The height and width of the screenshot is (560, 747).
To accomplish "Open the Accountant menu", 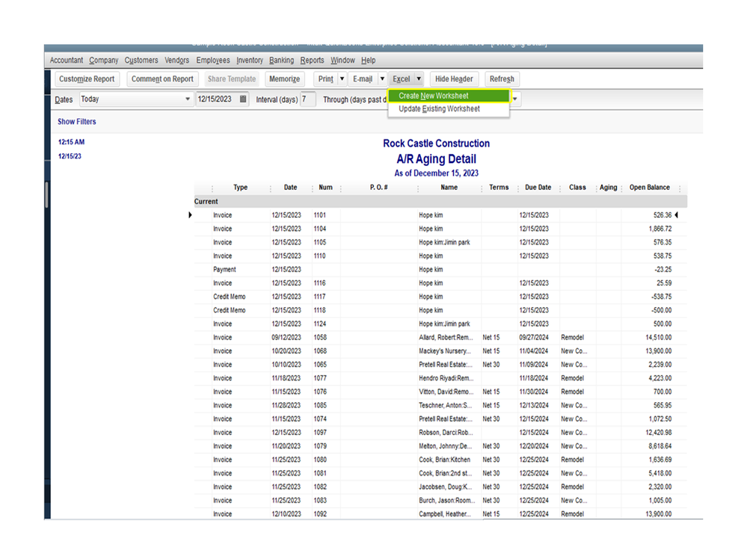I will (x=67, y=61).
